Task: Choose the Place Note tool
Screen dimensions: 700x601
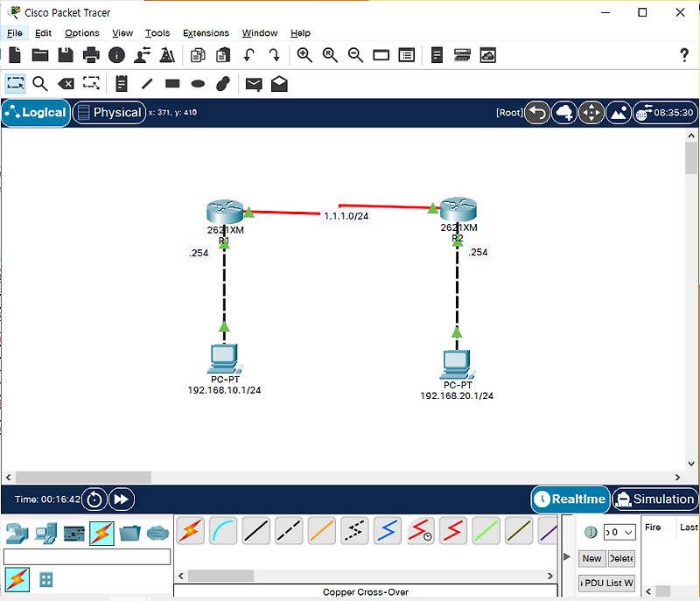Action: [122, 83]
